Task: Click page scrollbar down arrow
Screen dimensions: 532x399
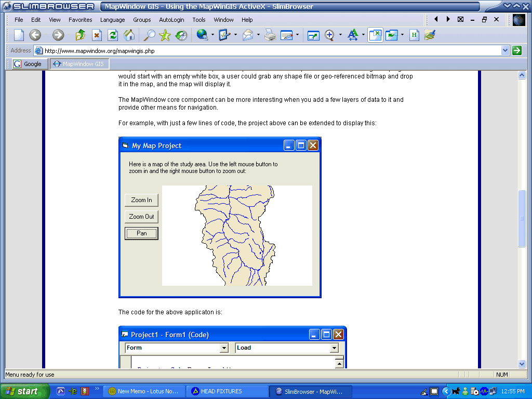Action: click(x=522, y=364)
